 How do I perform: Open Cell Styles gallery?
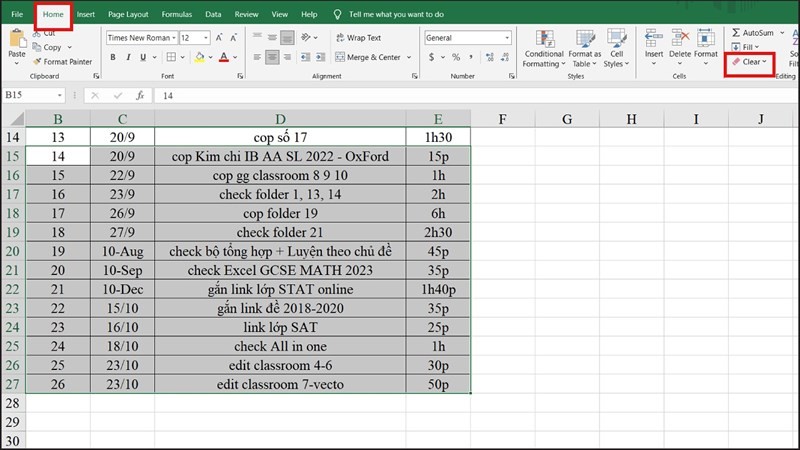[x=616, y=49]
